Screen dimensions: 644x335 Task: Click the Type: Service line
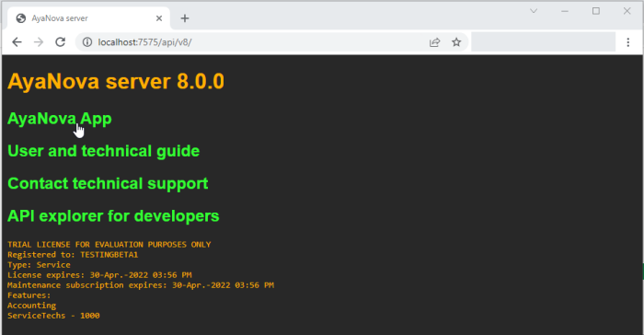tap(39, 265)
